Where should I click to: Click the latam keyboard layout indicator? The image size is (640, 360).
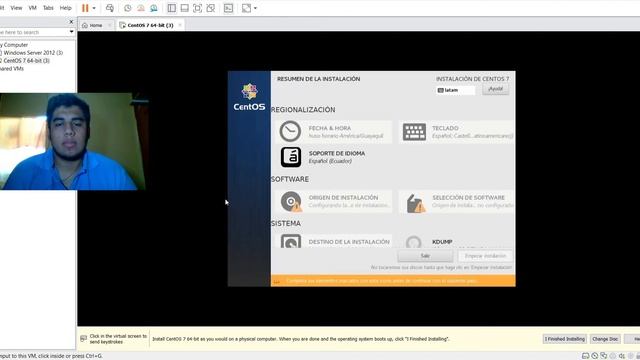(456, 90)
